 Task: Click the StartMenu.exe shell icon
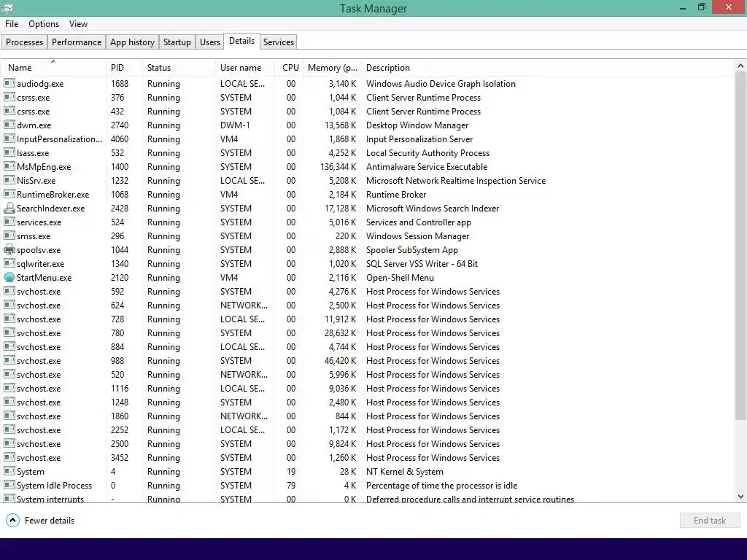pyautogui.click(x=9, y=277)
